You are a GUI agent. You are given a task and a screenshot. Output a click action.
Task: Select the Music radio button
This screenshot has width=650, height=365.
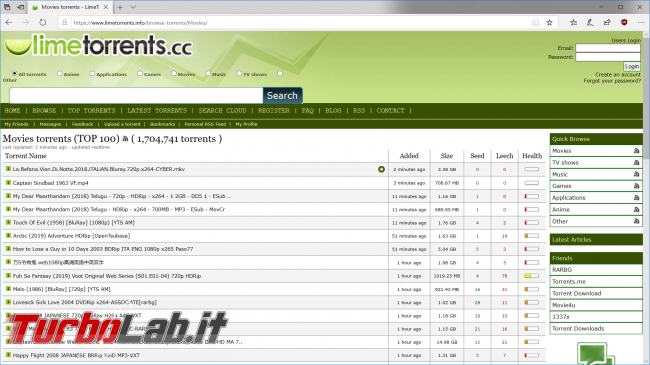(x=208, y=73)
